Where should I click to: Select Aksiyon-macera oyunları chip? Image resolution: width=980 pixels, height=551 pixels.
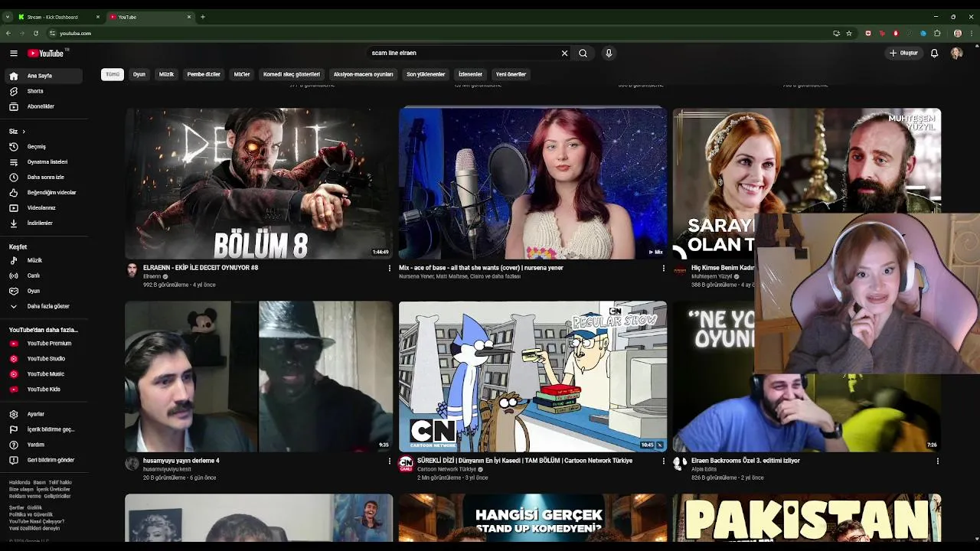363,74
